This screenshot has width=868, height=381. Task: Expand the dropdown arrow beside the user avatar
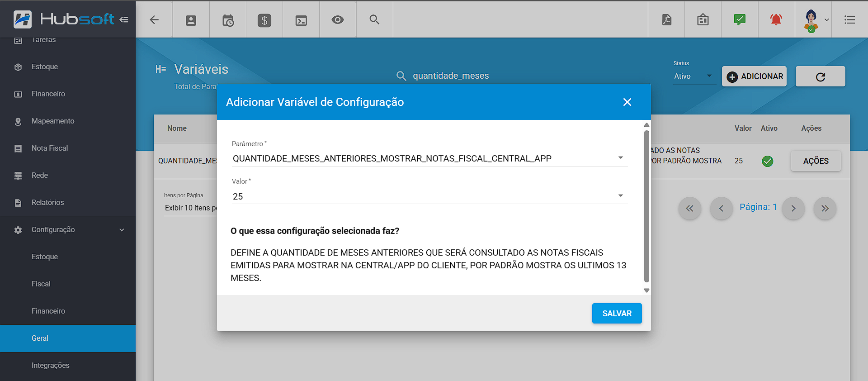(826, 20)
